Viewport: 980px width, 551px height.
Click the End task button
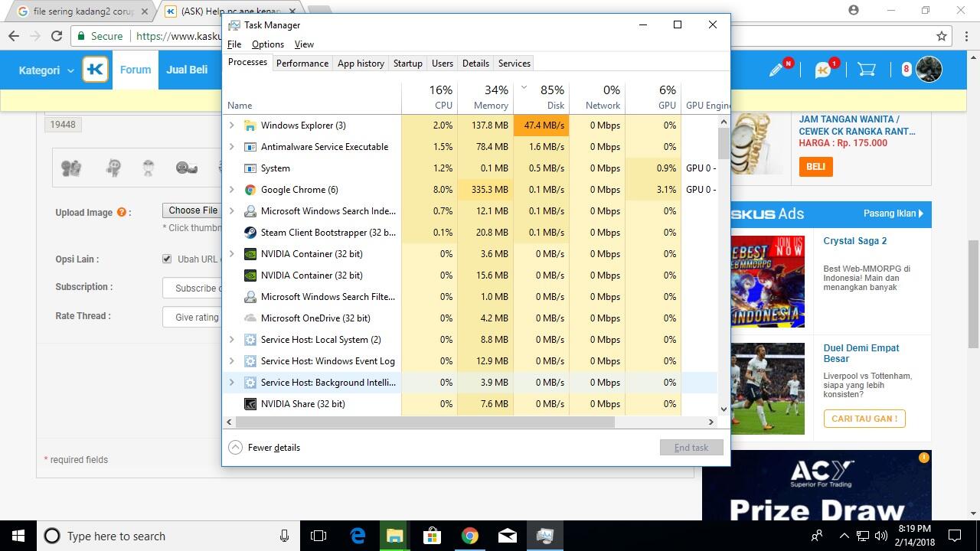(691, 448)
